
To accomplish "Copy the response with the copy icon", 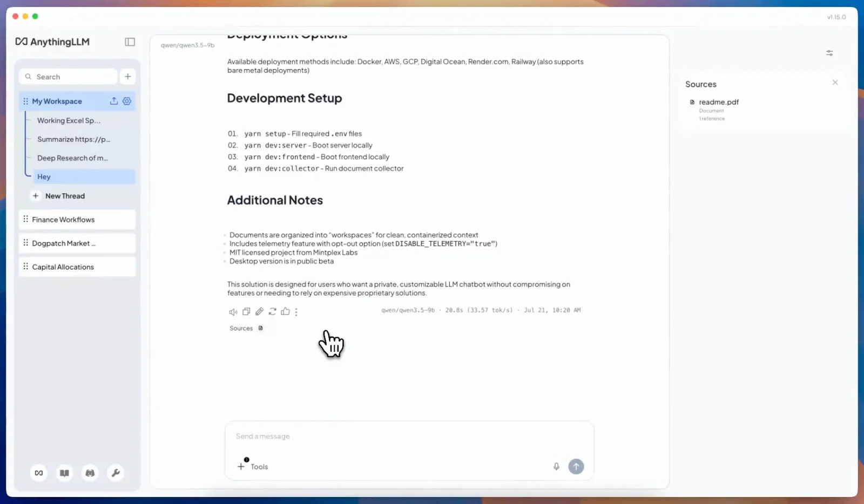I will pos(246,311).
